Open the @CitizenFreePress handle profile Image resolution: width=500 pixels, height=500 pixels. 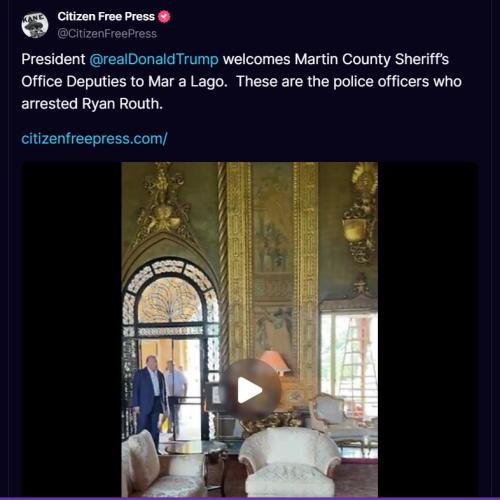tap(107, 34)
